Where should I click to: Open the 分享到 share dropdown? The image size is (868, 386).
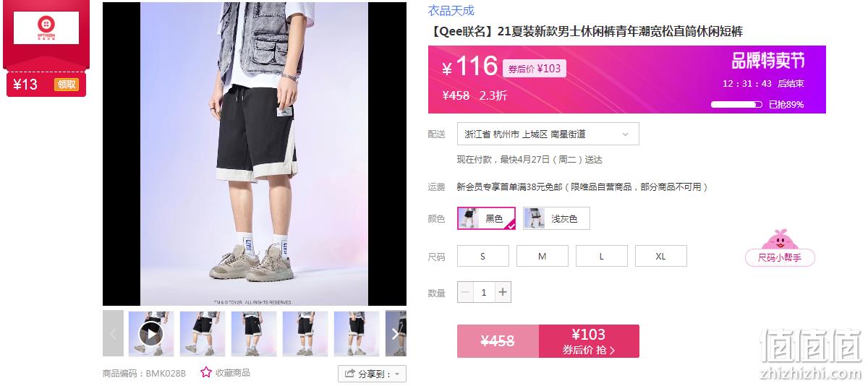pos(372,374)
